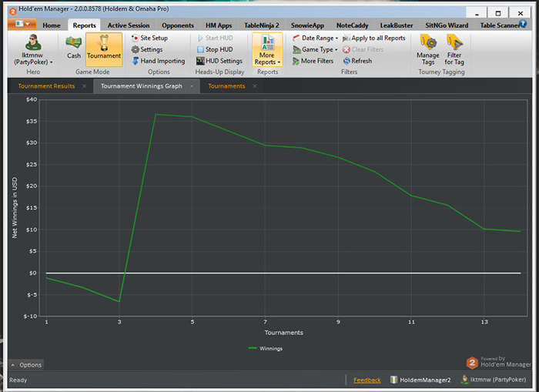539x392 pixels.
Task: Open the Date Range filter dropdown
Action: pos(315,38)
